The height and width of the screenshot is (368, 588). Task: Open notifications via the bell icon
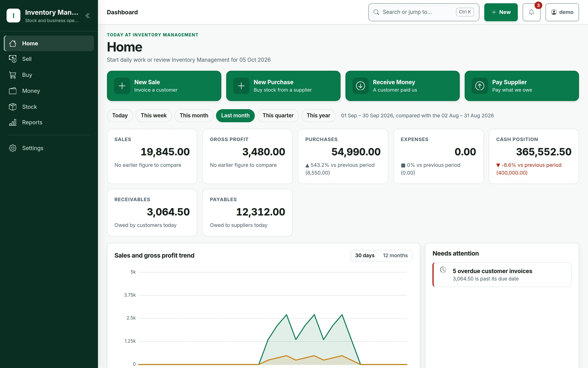[531, 12]
